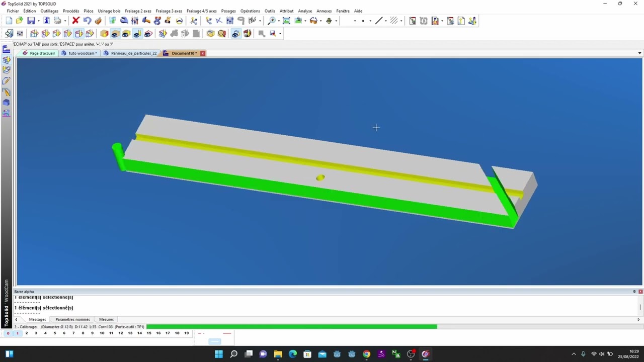This screenshot has width=644, height=362.
Task: Open the Paramètres nommés tab
Action: pos(72,319)
